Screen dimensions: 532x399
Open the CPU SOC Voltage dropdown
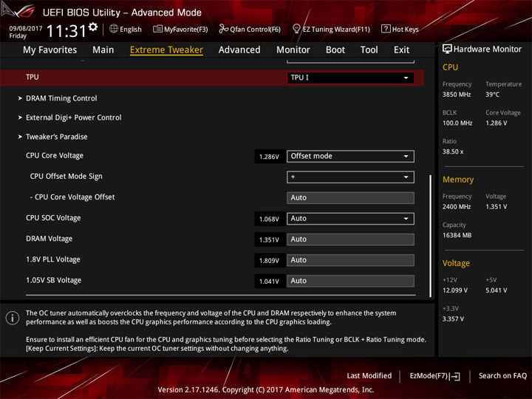[350, 219]
